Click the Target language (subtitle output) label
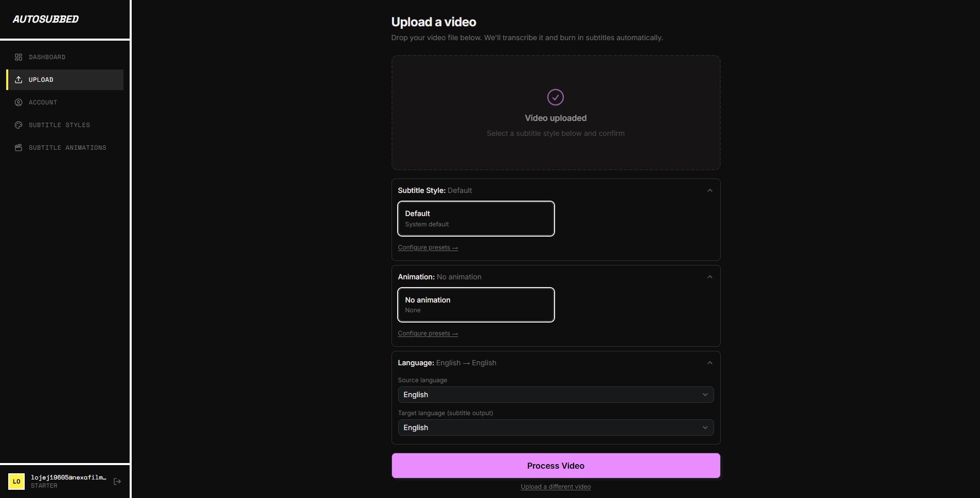This screenshot has height=498, width=980. pyautogui.click(x=446, y=413)
